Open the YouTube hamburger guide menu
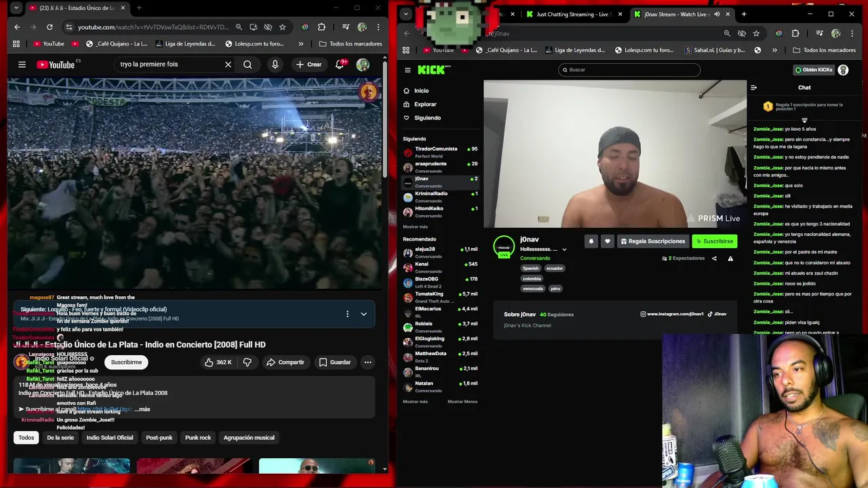Image resolution: width=868 pixels, height=488 pixels. (x=22, y=64)
